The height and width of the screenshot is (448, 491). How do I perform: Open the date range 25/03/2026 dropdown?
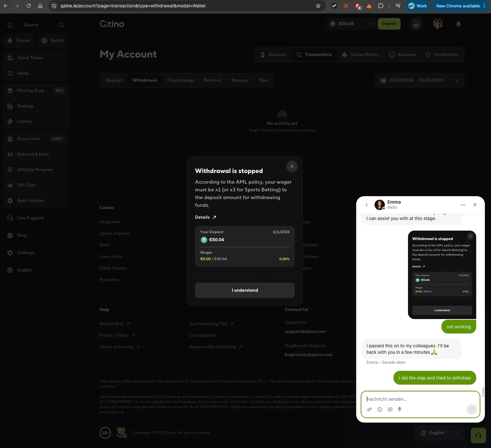tap(420, 80)
